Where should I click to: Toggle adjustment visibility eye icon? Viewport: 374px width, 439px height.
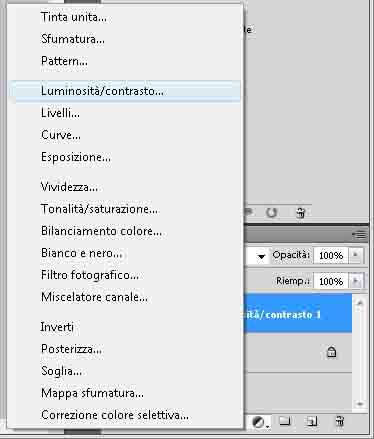pos(249,212)
